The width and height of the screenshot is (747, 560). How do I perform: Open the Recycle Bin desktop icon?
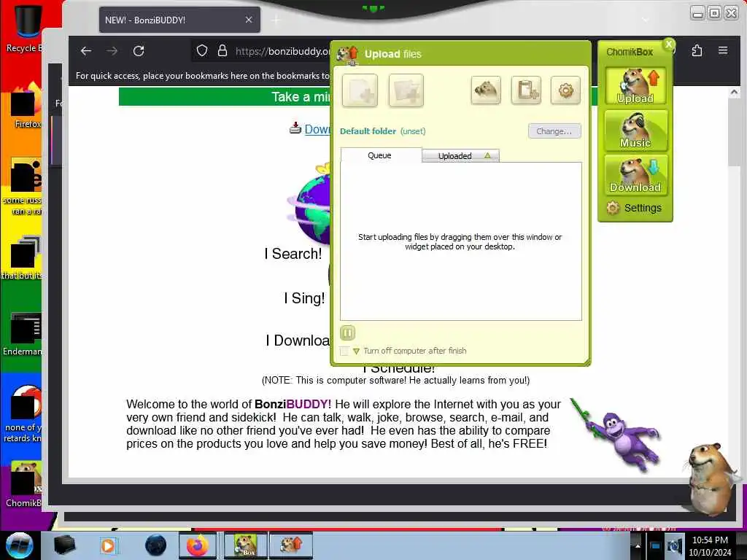[25, 28]
